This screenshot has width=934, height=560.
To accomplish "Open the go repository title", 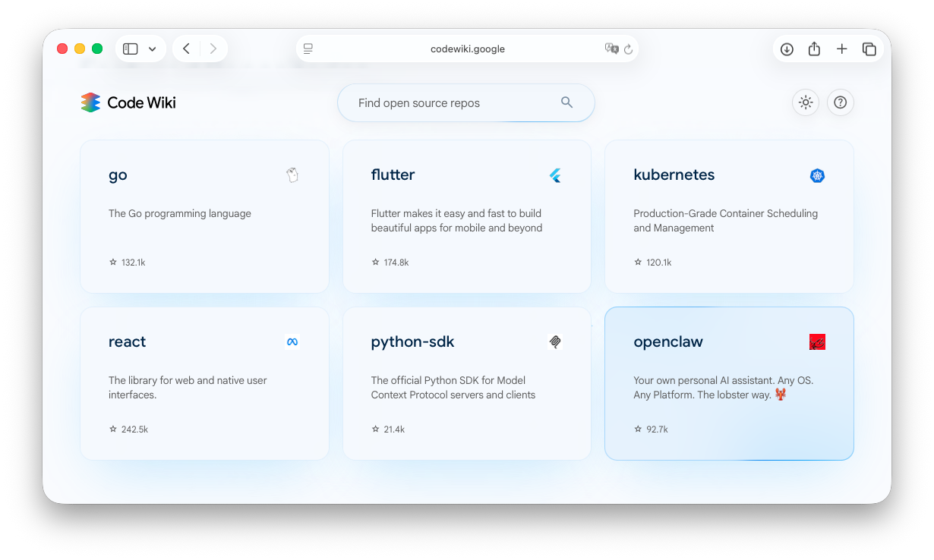I will 118,175.
